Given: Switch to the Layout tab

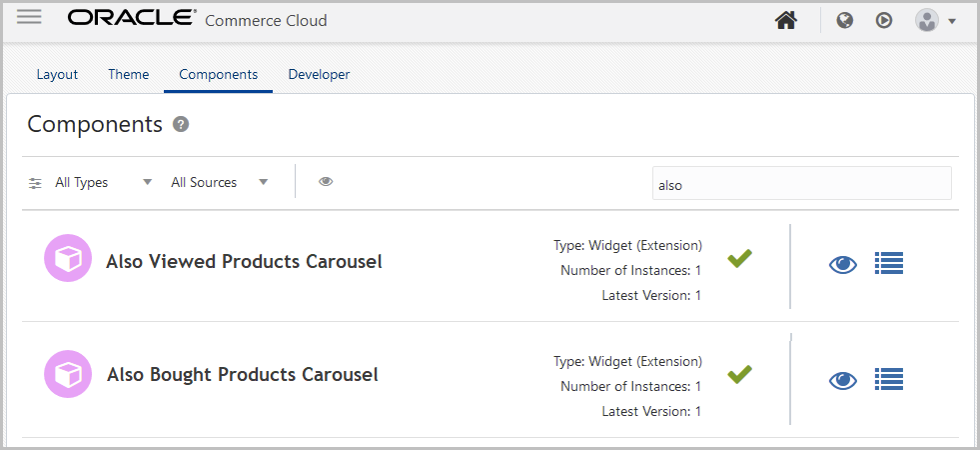Looking at the screenshot, I should [x=57, y=74].
